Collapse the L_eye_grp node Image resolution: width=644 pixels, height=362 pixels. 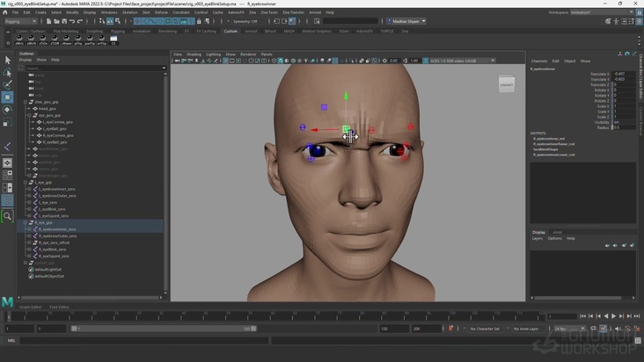(26, 182)
